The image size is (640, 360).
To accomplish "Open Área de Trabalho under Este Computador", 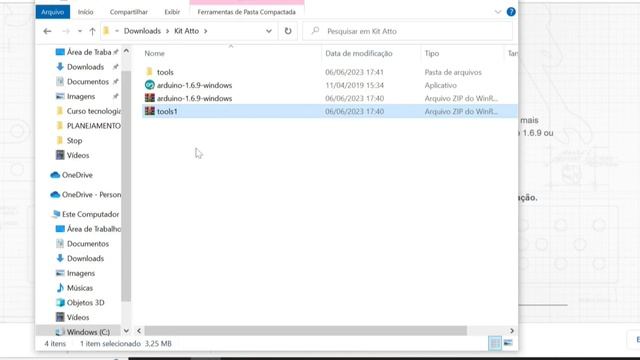I will [93, 229].
